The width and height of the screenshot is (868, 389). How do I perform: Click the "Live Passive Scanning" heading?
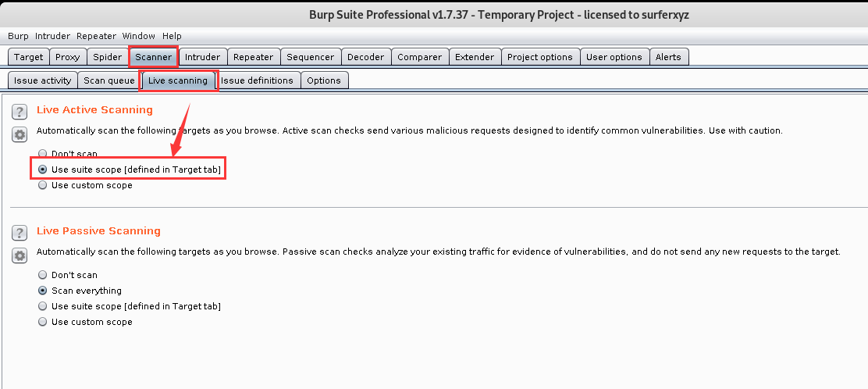point(98,230)
